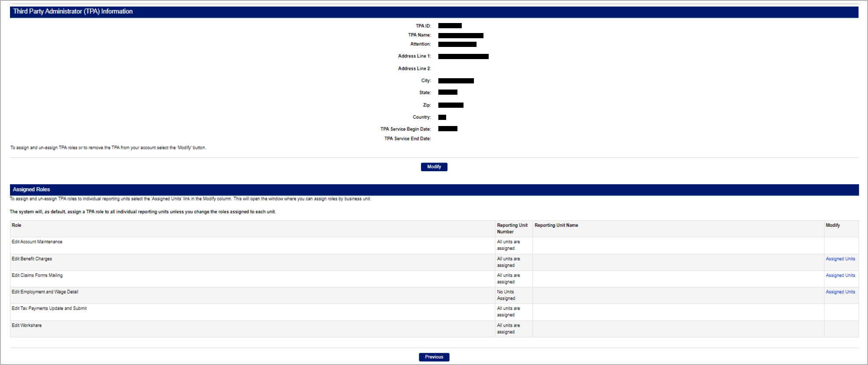Click the Modify column header
Viewport: 868px width, 365px height.
point(832,226)
